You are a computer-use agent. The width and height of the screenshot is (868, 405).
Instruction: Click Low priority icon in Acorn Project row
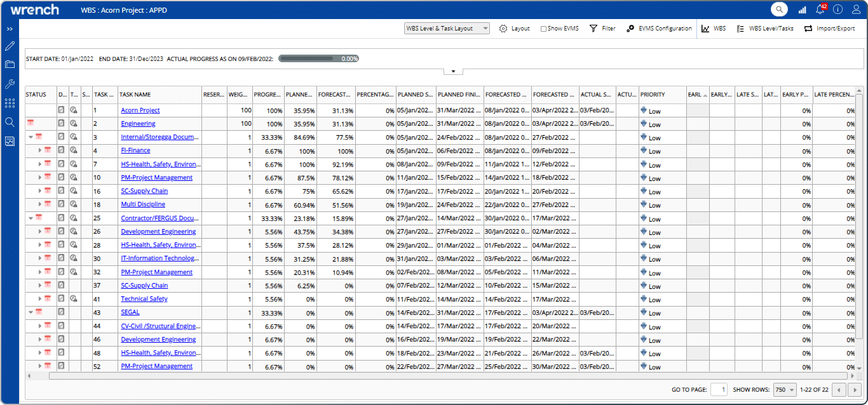coord(644,110)
